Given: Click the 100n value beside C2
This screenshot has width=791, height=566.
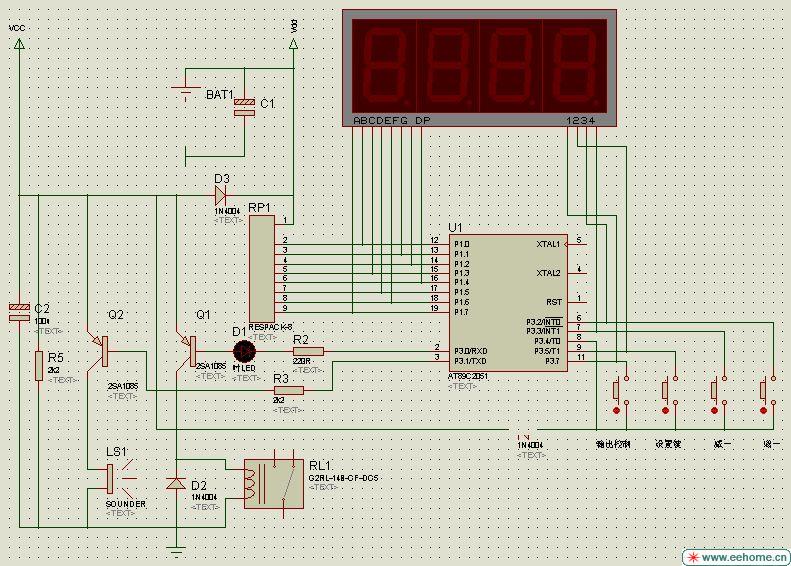Looking at the screenshot, I should click(42, 321).
